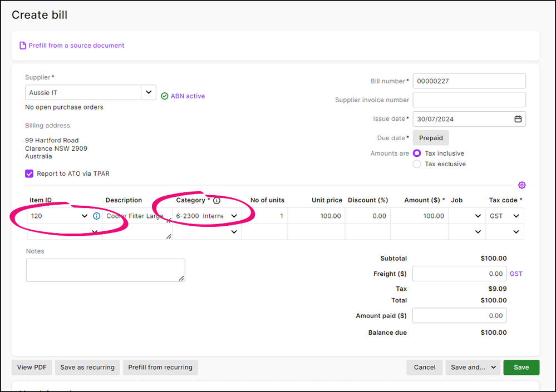Click the GST link next to Freight
Screen dimensions: 556x392
[516, 274]
